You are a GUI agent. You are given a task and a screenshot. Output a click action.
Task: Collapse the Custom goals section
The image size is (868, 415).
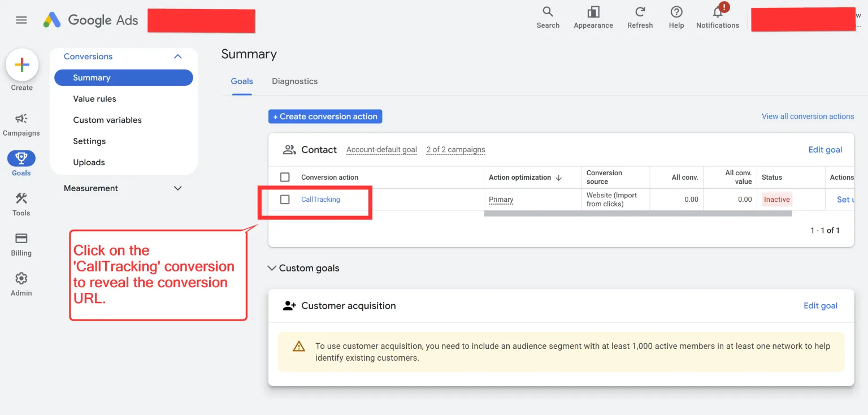coord(272,268)
